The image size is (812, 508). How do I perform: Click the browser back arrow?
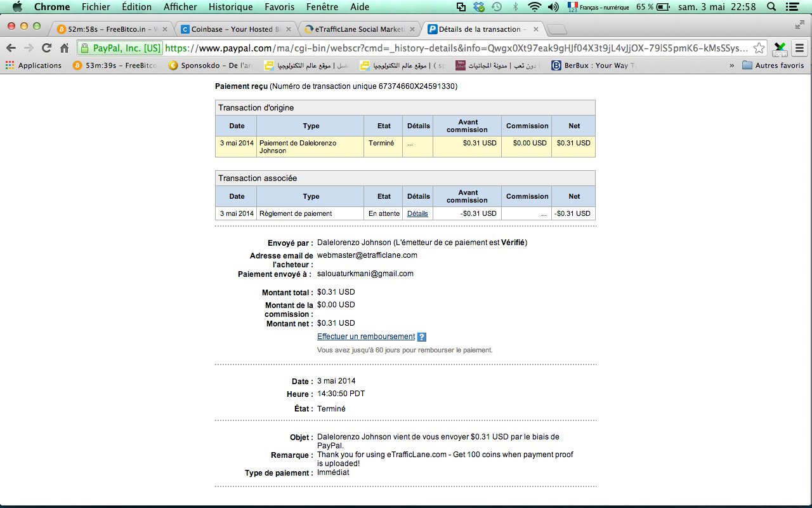click(x=11, y=48)
